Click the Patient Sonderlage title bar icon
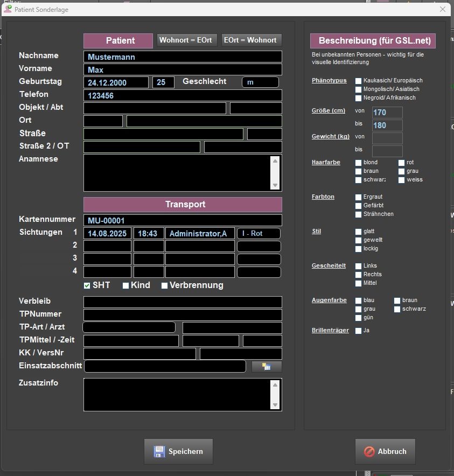 click(x=8, y=10)
